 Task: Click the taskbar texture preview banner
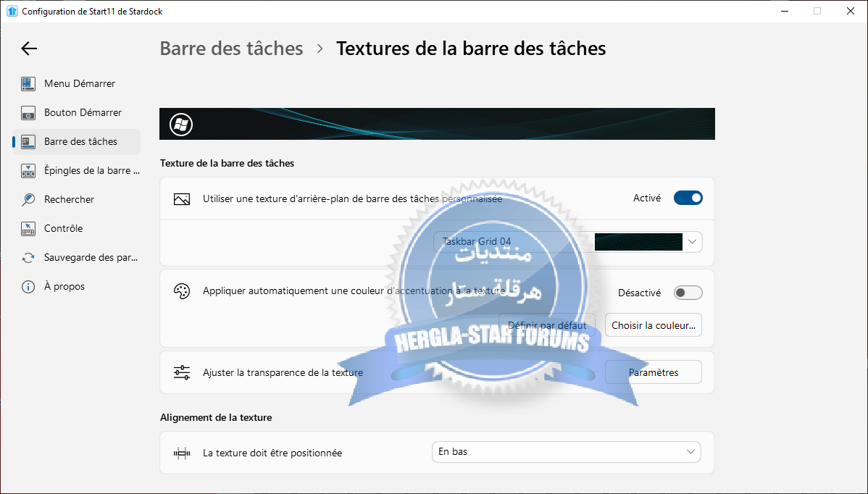438,124
